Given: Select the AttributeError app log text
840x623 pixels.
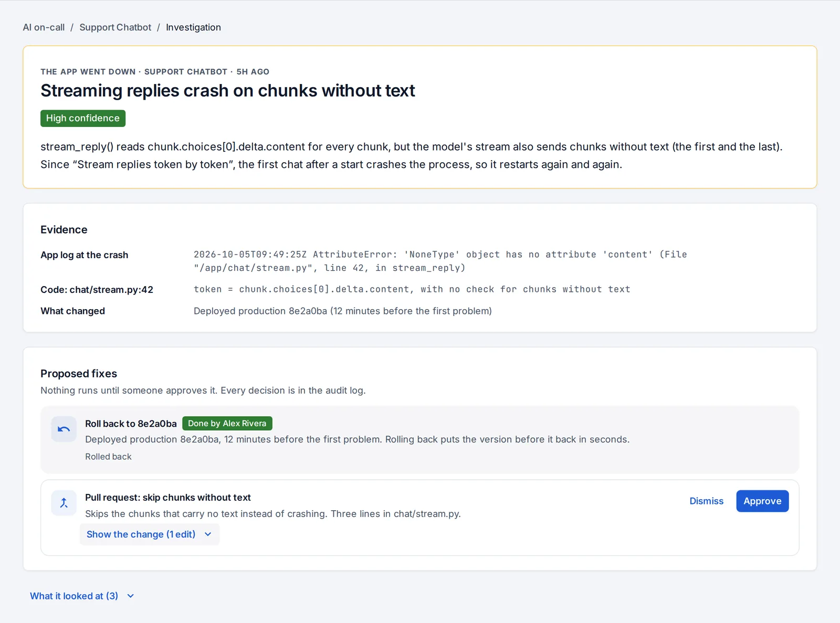Looking at the screenshot, I should tap(440, 261).
